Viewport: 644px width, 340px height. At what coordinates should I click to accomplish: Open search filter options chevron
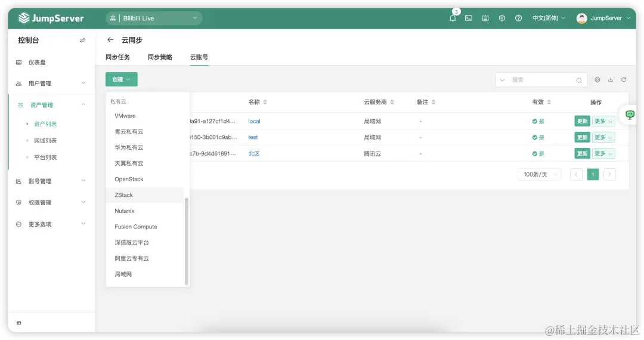point(502,80)
